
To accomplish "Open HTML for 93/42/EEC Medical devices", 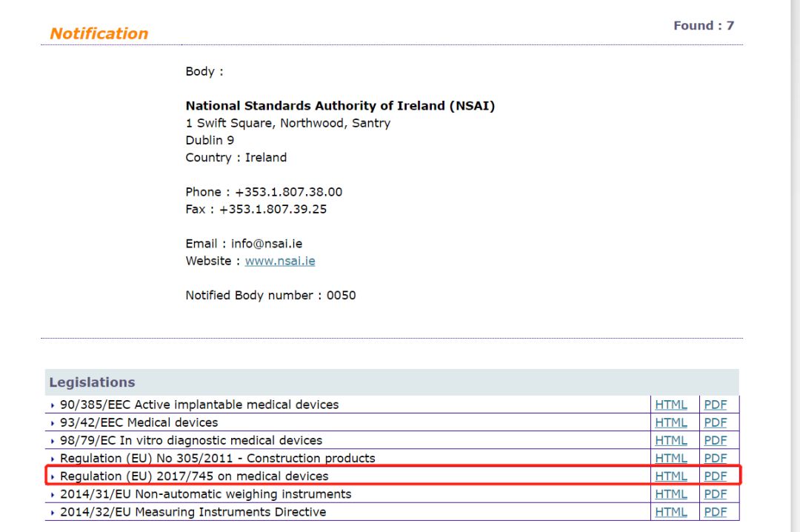I will (671, 423).
